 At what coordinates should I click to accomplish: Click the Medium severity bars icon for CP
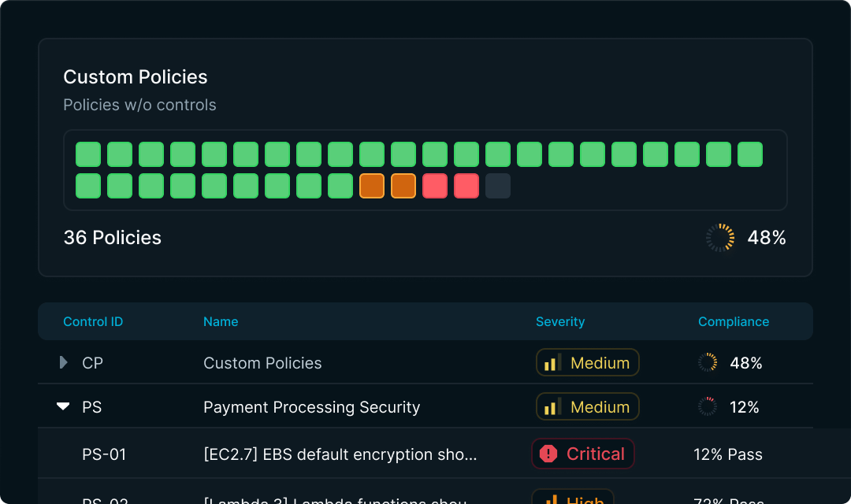point(552,362)
